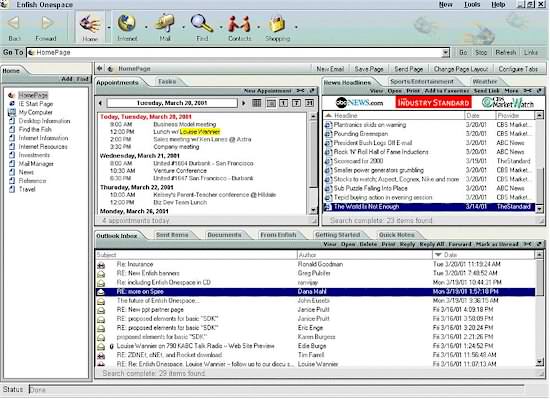550x399 pixels.
Task: Click the Refresh button
Action: [505, 53]
